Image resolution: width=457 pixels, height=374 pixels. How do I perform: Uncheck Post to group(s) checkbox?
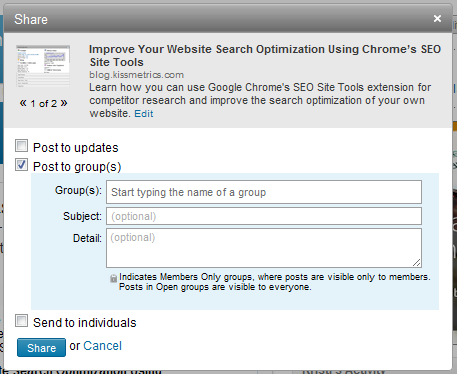(21, 165)
